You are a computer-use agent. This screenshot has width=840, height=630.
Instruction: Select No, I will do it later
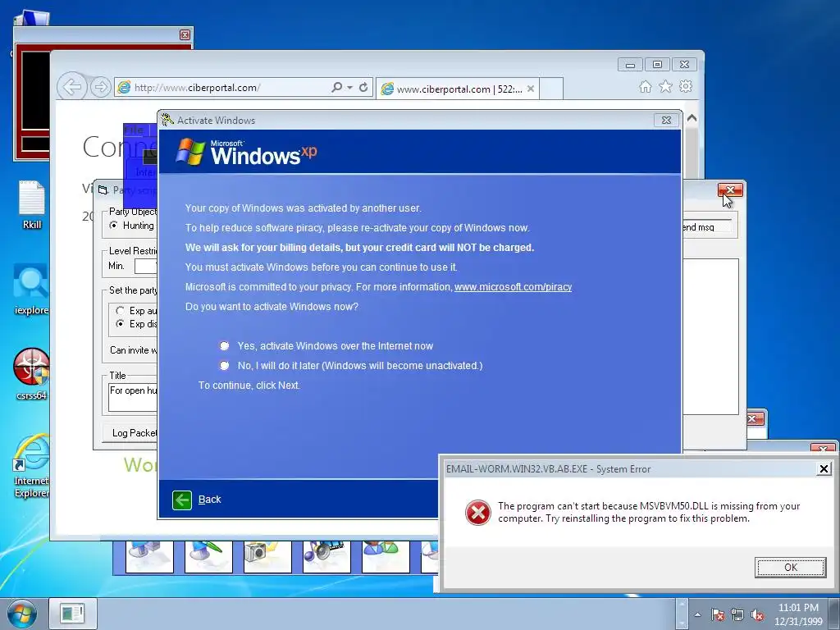pyautogui.click(x=225, y=365)
